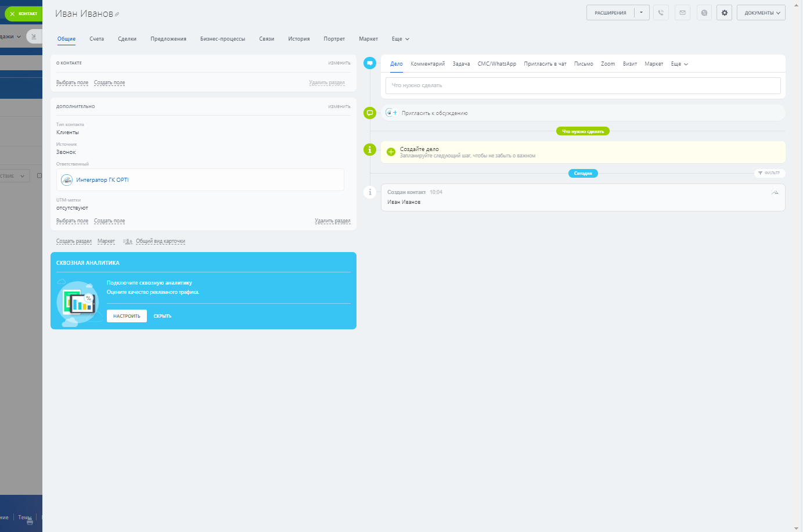Click Удалить раздел in О контакте section

[x=327, y=82]
